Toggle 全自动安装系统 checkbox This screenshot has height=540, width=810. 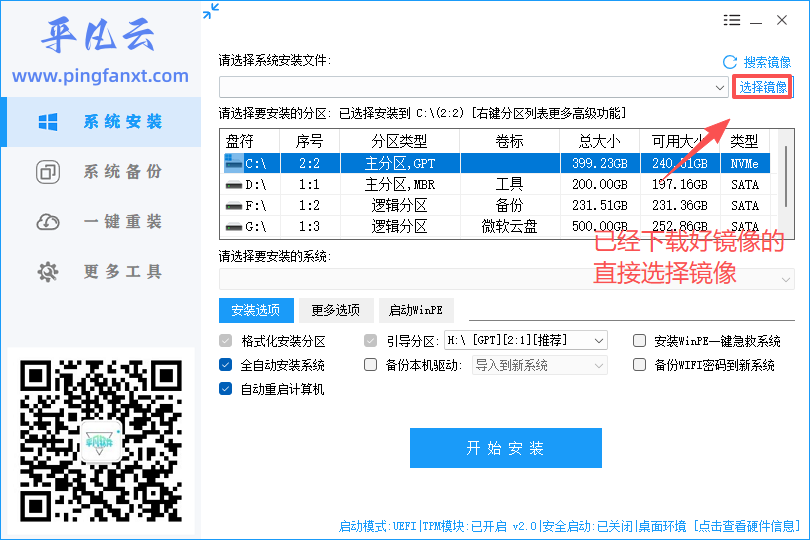tap(226, 365)
